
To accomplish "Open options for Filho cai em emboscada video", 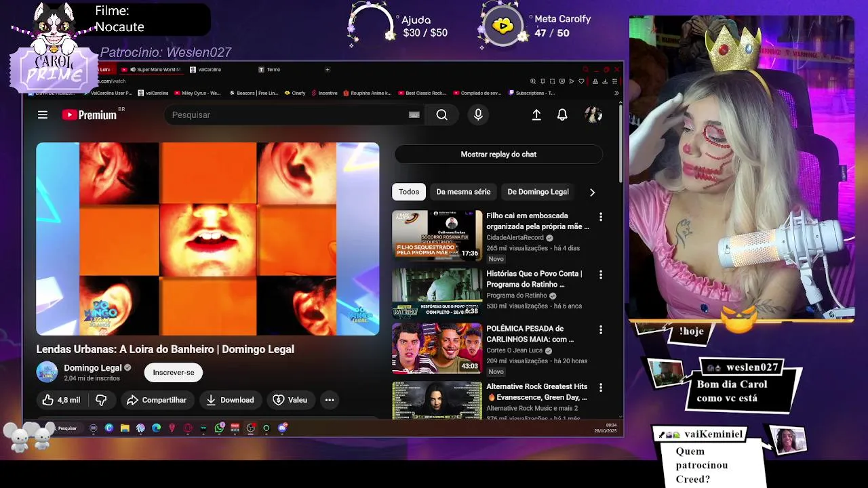I will [x=600, y=217].
